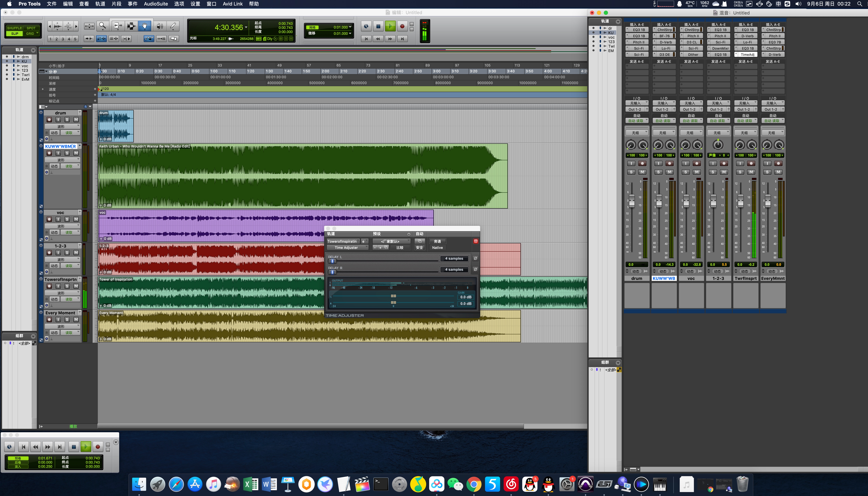The height and width of the screenshot is (496, 868).
Task: Toggle input monitoring on KUWW'WBM track
Action: tap(58, 153)
